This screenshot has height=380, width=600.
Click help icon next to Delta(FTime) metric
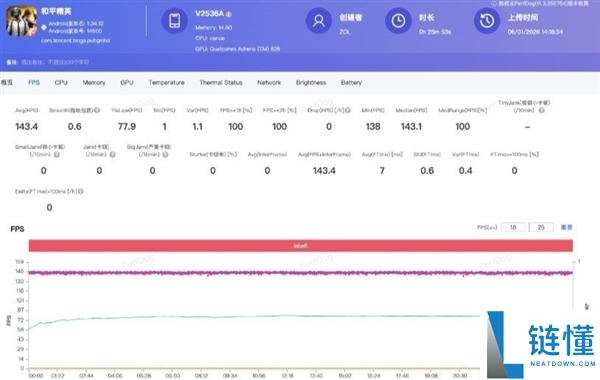click(81, 191)
